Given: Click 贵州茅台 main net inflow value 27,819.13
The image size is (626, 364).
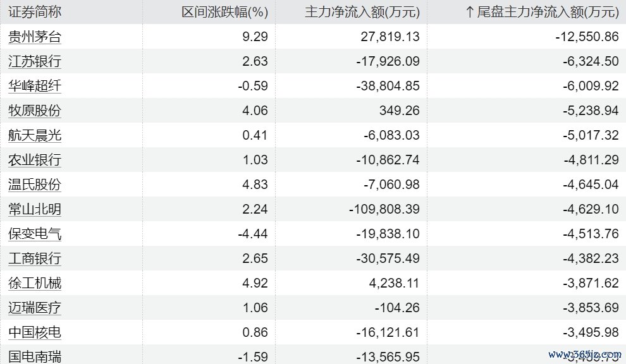Looking at the screenshot, I should (x=388, y=37).
